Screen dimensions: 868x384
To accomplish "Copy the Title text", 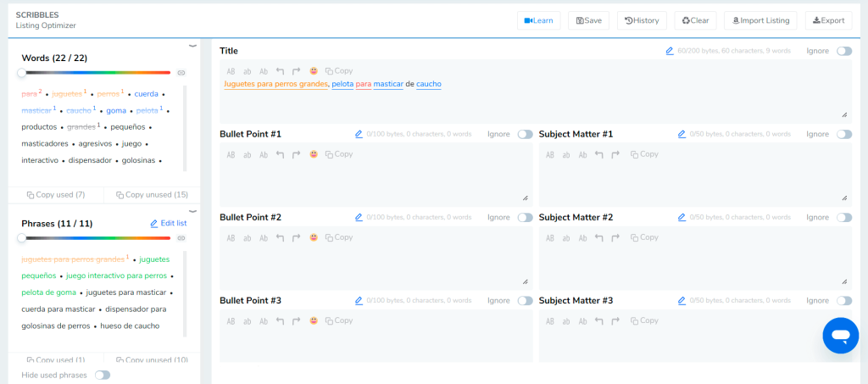I will tap(339, 71).
